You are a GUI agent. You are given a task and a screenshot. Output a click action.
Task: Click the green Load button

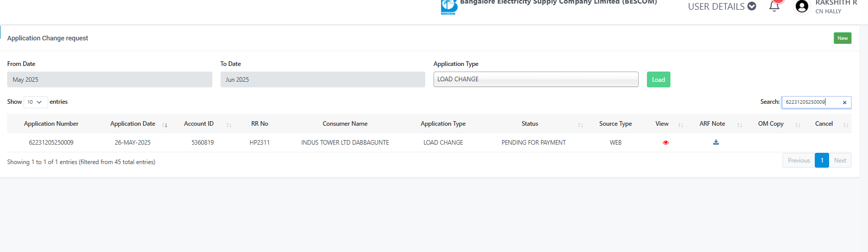pos(658,79)
